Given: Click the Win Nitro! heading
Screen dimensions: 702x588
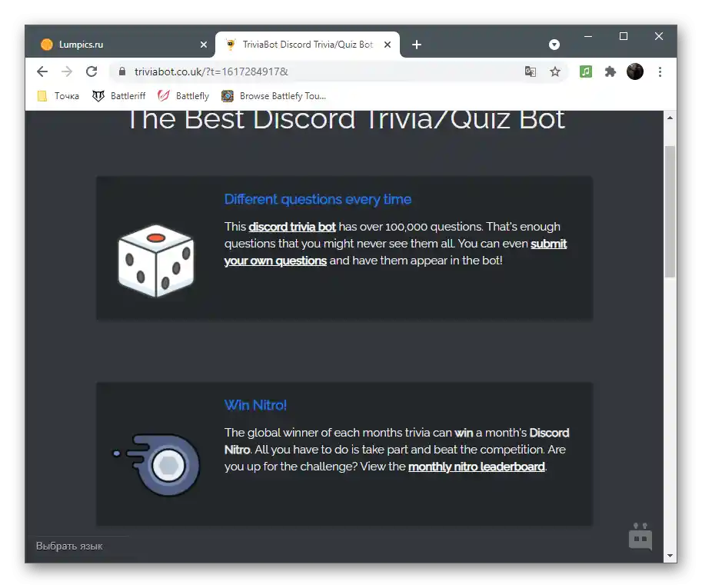Looking at the screenshot, I should click(x=255, y=405).
